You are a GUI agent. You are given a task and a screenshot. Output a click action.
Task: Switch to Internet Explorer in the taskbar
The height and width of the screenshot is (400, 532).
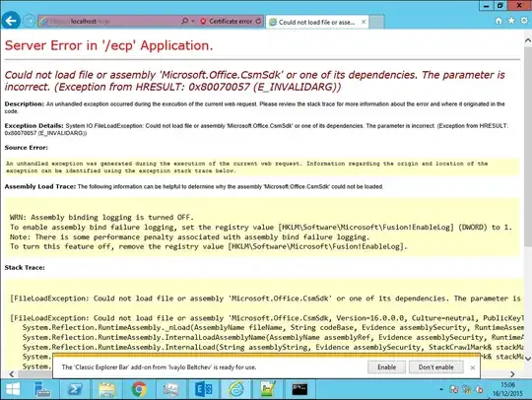[x=236, y=389]
